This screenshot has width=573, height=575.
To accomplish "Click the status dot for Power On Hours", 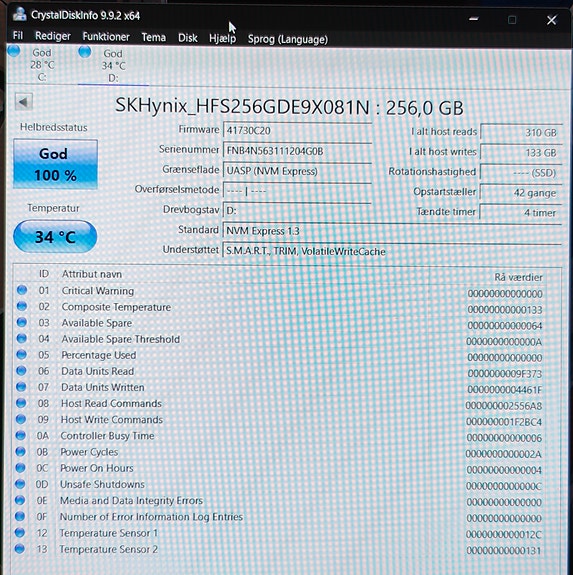I will (x=21, y=468).
